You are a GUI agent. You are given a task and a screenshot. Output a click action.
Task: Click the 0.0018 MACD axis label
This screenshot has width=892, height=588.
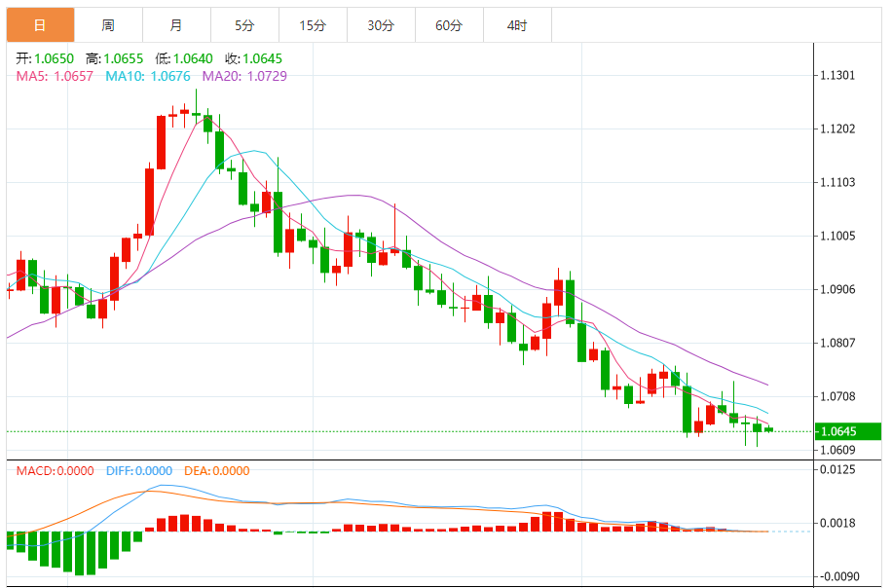pyautogui.click(x=837, y=523)
